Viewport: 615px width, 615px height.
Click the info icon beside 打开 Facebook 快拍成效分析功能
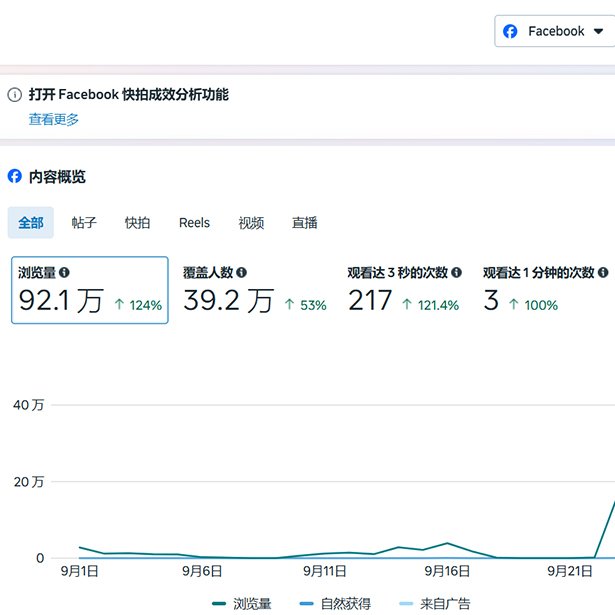(15, 95)
